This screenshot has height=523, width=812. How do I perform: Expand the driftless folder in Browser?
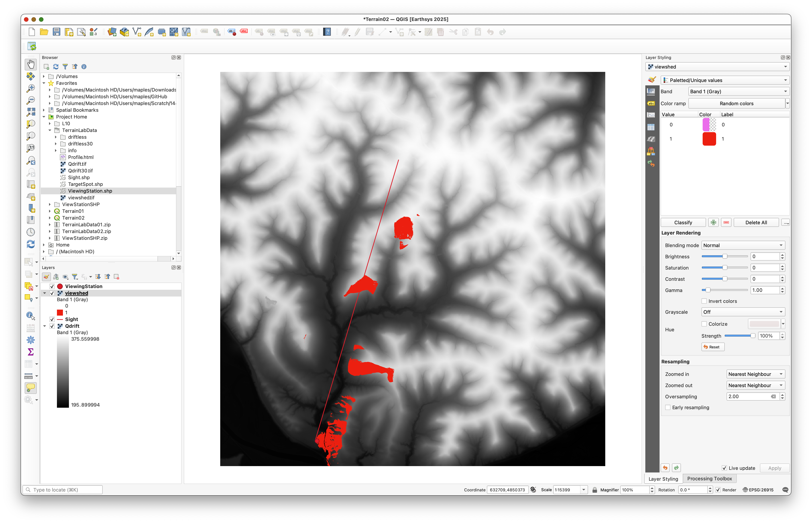[x=56, y=137]
